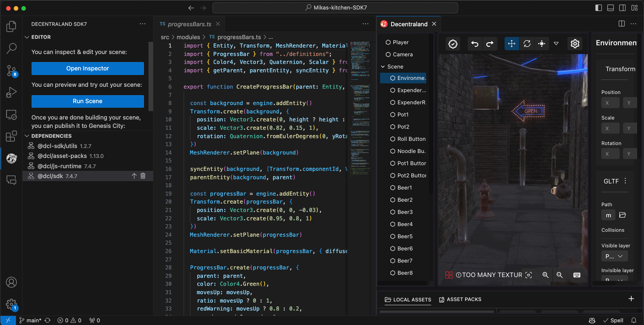Image resolution: width=644 pixels, height=325 pixels.
Task: Select the scale gizmo tool
Action: click(542, 44)
